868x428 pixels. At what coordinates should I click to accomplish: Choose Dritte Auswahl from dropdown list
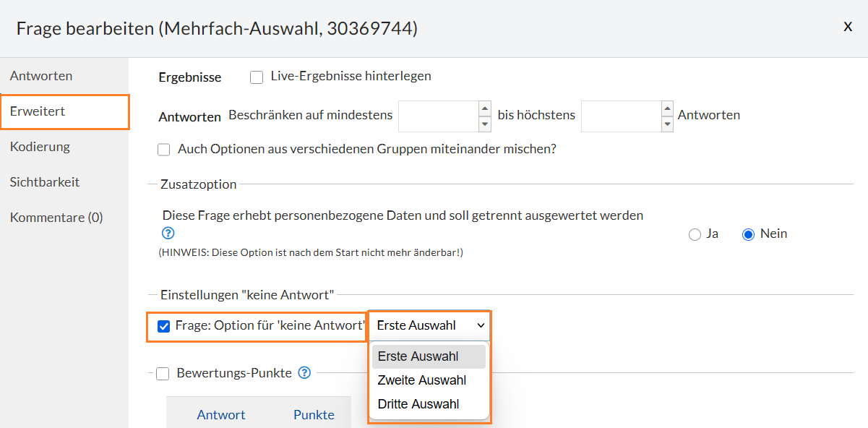pyautogui.click(x=418, y=404)
